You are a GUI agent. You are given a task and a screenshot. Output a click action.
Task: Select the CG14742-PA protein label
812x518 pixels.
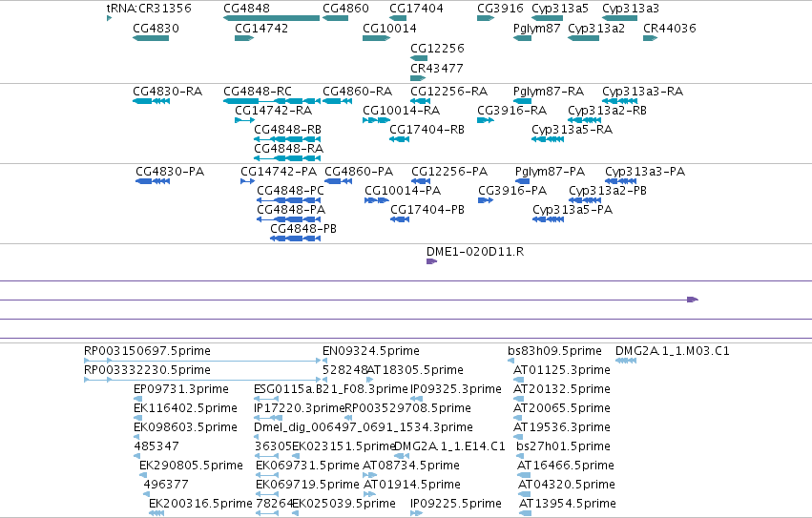tap(279, 172)
